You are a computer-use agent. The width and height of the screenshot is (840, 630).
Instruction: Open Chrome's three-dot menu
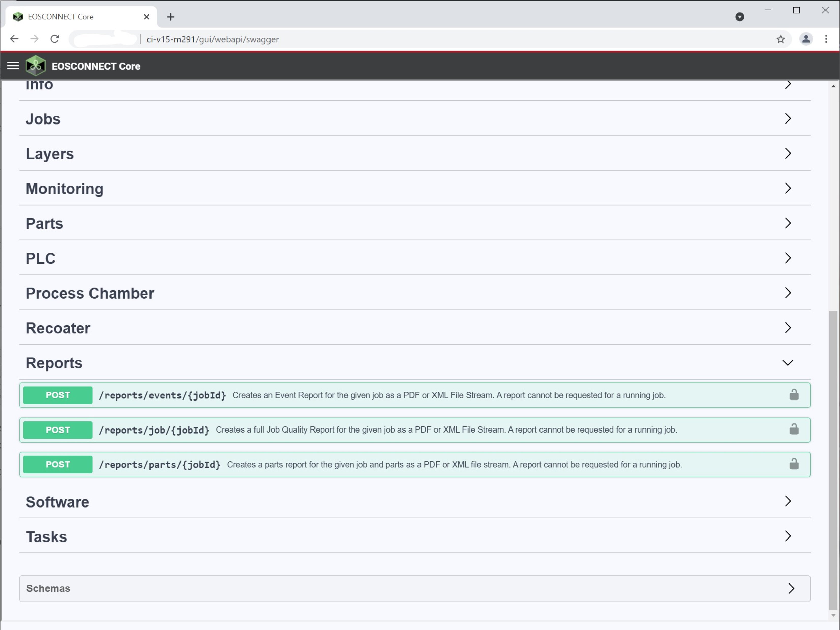(826, 39)
